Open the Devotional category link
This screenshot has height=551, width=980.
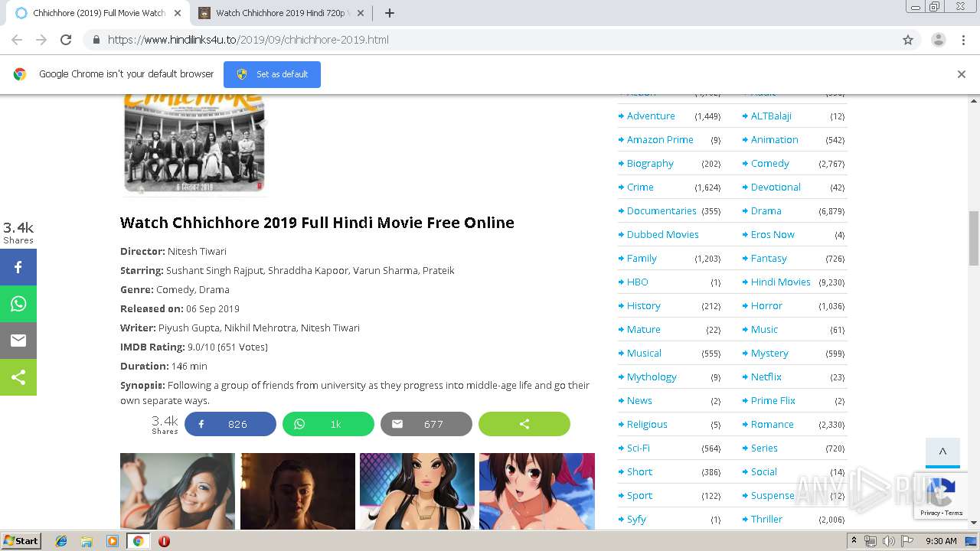pyautogui.click(x=776, y=187)
